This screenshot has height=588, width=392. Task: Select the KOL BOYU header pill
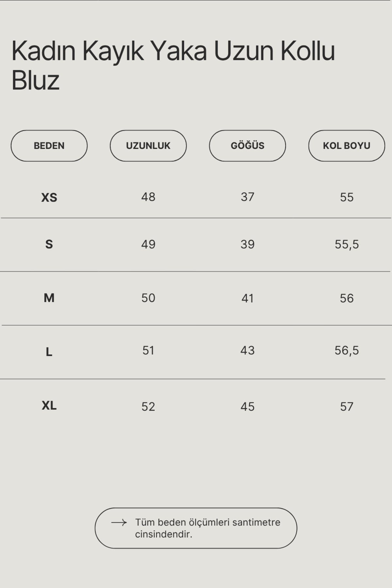pos(347,146)
